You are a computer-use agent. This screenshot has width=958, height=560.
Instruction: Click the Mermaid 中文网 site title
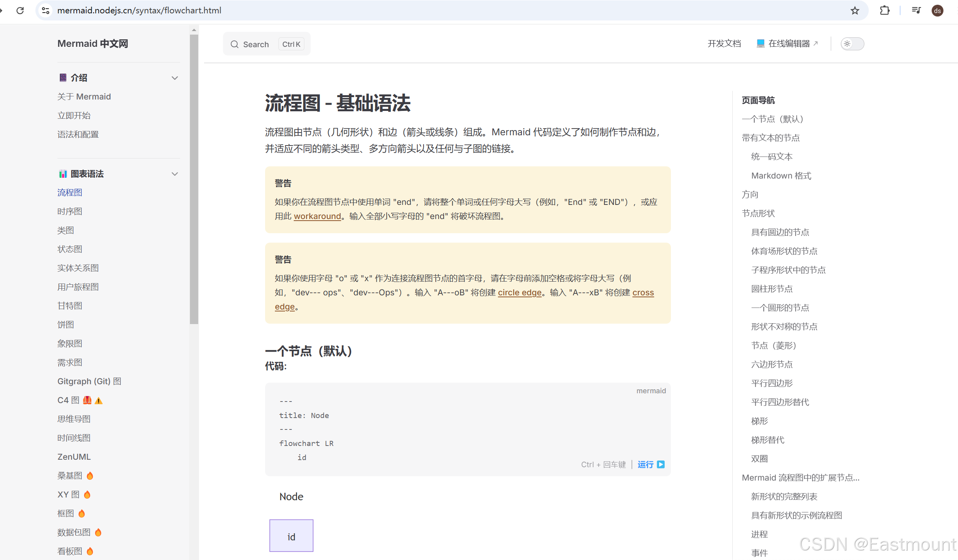coord(93,44)
